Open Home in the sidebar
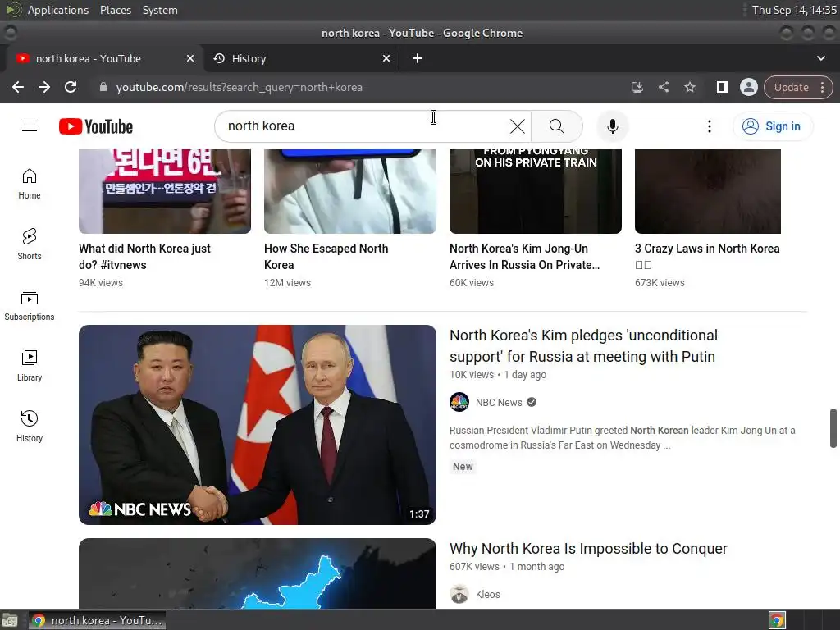This screenshot has height=630, width=840. pyautogui.click(x=30, y=184)
